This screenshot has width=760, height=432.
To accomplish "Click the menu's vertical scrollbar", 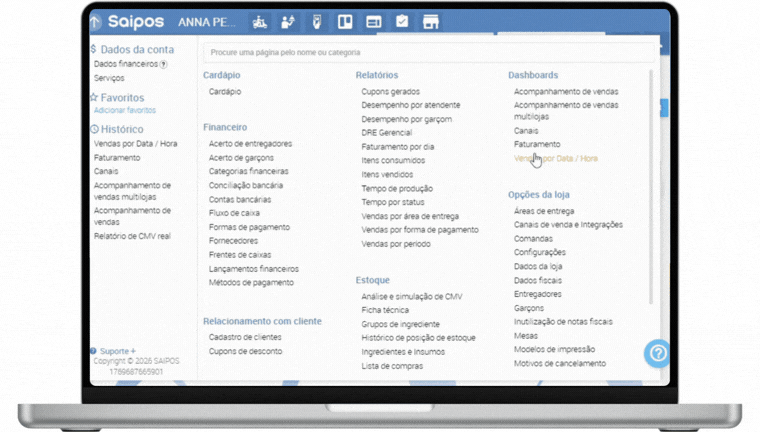I will point(652,180).
